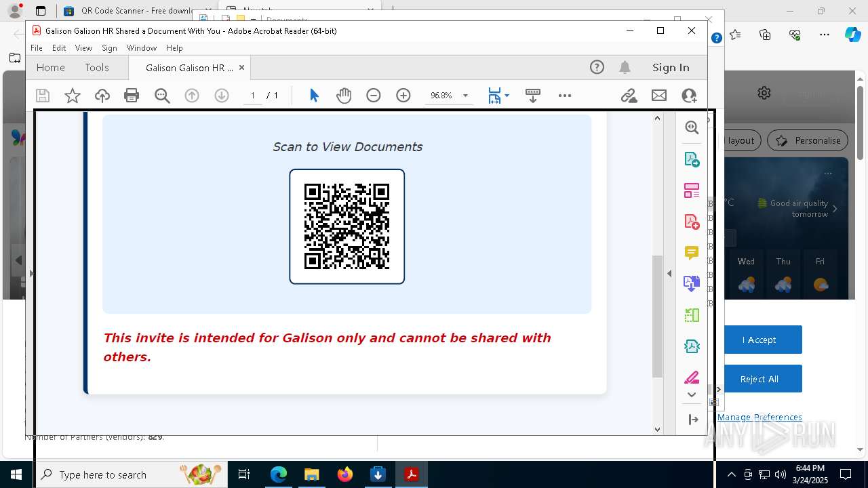The height and width of the screenshot is (488, 868).
Task: Expand left navigation pane arrow
Action: click(x=31, y=273)
